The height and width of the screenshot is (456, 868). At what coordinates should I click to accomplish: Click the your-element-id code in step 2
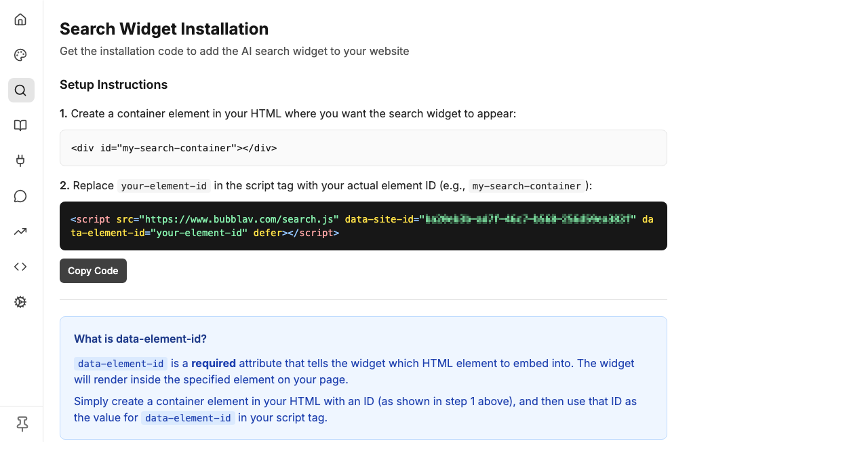tap(164, 185)
